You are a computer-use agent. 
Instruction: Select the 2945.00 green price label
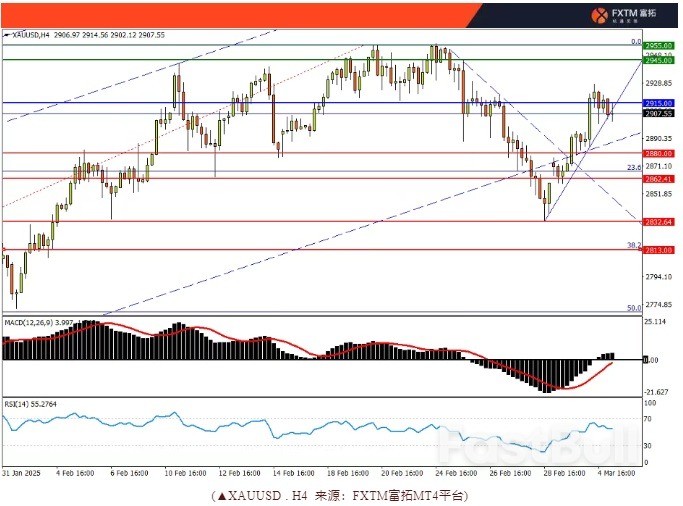[x=656, y=60]
